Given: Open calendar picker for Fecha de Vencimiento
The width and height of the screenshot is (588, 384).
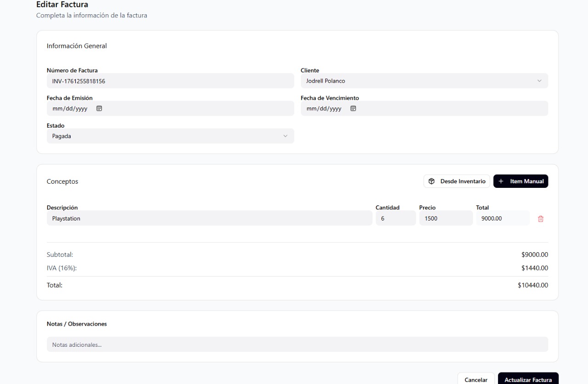Looking at the screenshot, I should 353,108.
